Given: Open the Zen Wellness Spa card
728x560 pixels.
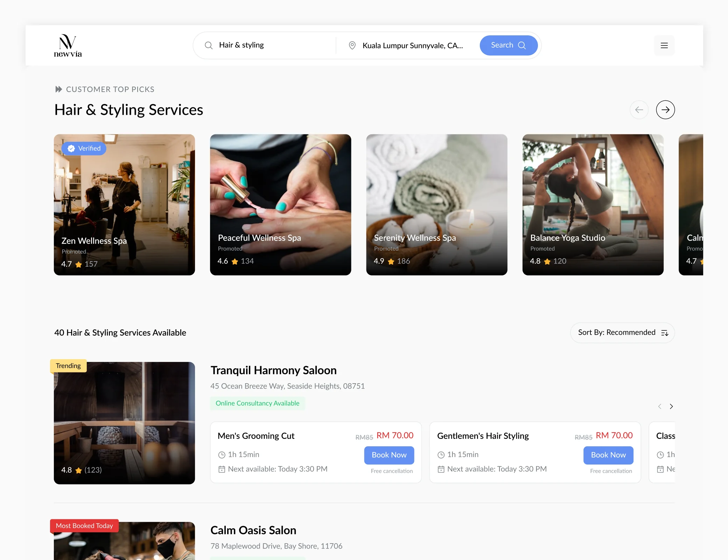Looking at the screenshot, I should [x=124, y=205].
